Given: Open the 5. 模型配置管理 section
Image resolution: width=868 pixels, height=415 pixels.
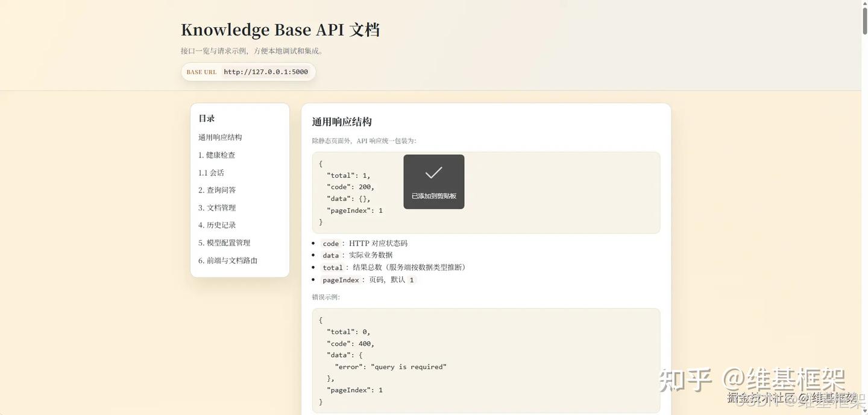Looking at the screenshot, I should tap(224, 242).
